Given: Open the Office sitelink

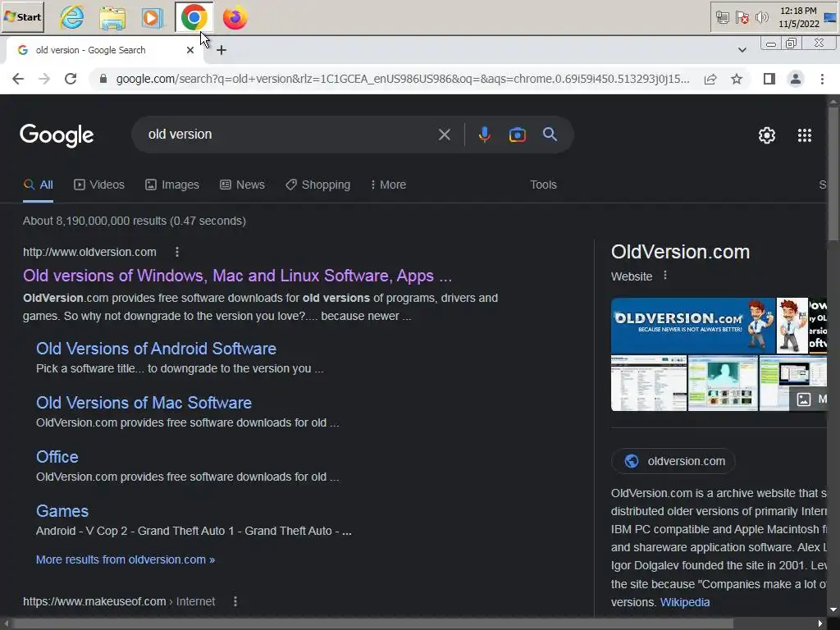Looking at the screenshot, I should [x=57, y=457].
